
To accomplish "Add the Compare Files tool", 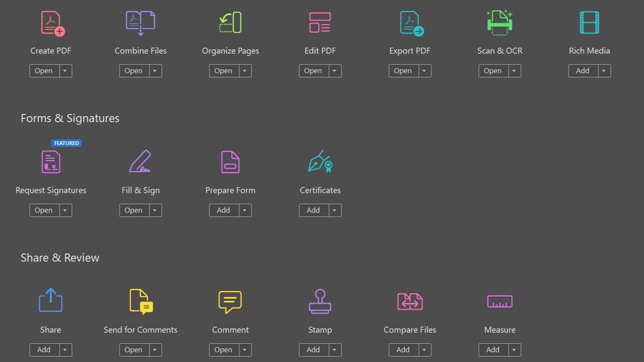I will pyautogui.click(x=403, y=350).
